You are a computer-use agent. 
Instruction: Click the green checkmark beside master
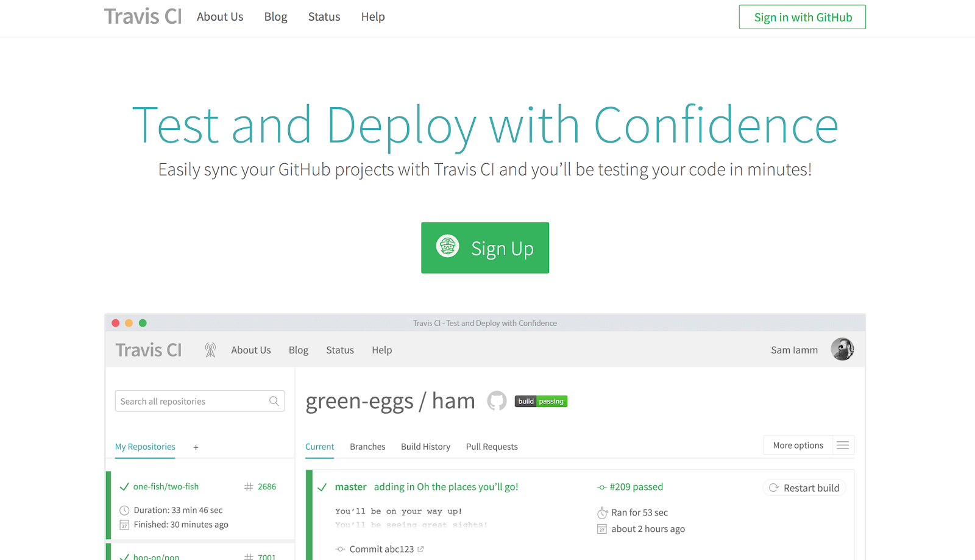tap(322, 487)
